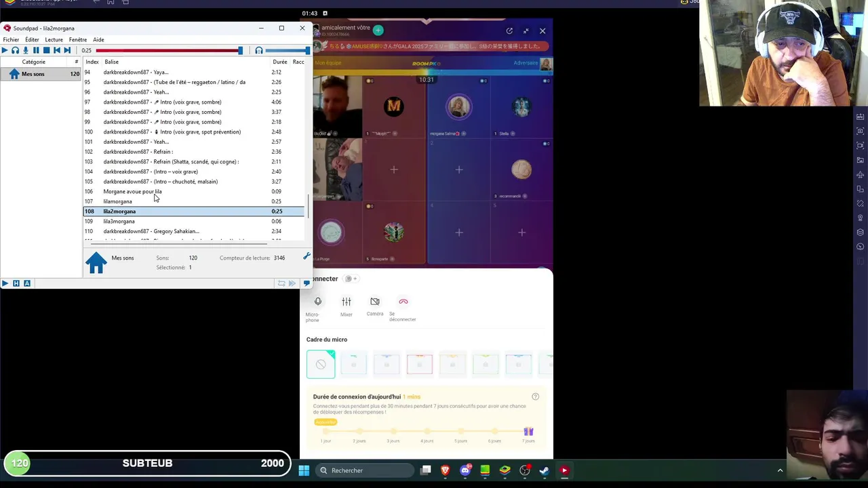
Task: Toggle the Microphone button in room controls
Action: pos(317,302)
